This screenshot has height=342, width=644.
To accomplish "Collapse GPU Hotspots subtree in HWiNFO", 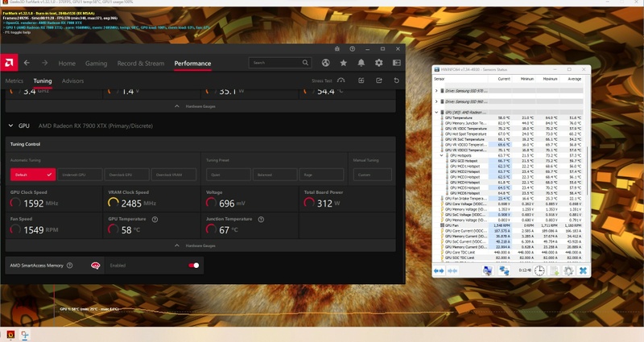I will (441, 155).
